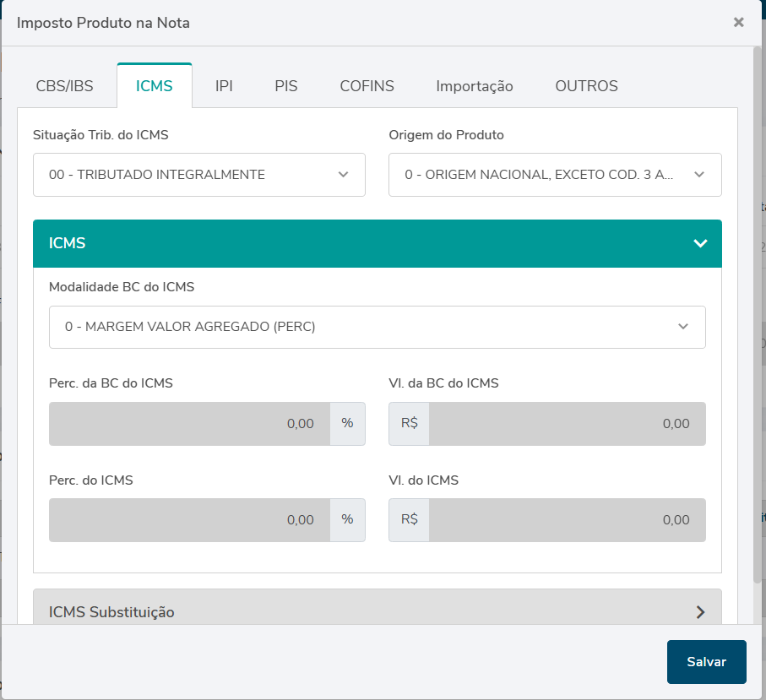Open Situação Trib. do ICMS dropdown

point(199,175)
